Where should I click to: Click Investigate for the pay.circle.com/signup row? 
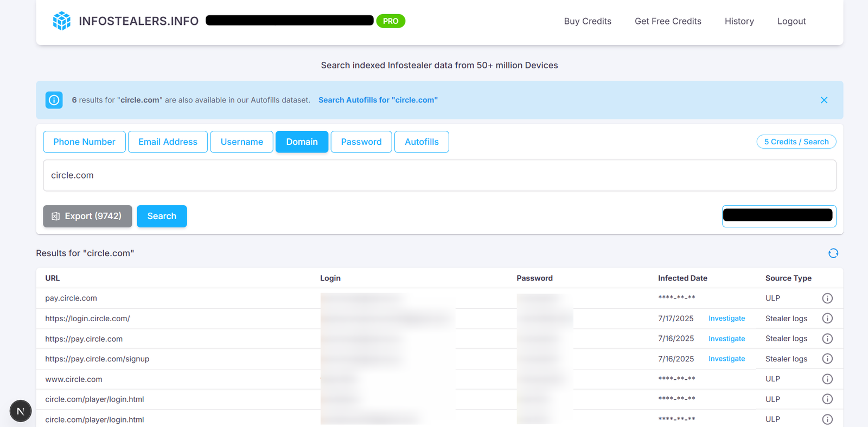(x=727, y=359)
